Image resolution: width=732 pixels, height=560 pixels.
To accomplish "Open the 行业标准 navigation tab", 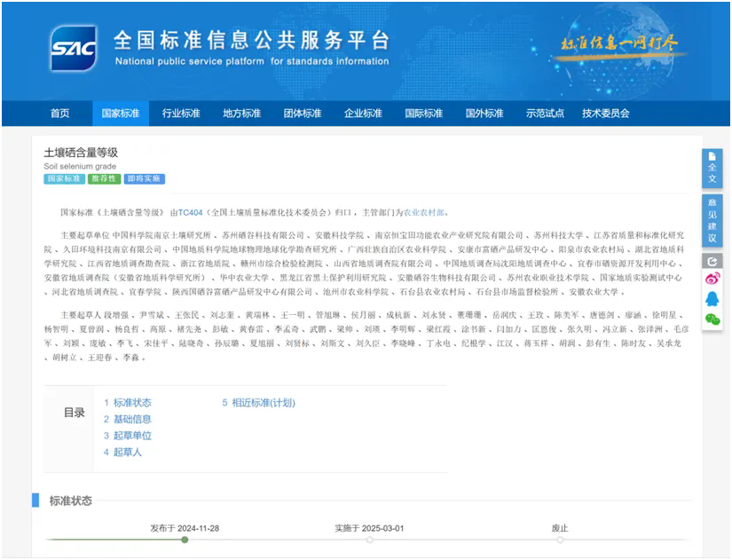I will [181, 114].
